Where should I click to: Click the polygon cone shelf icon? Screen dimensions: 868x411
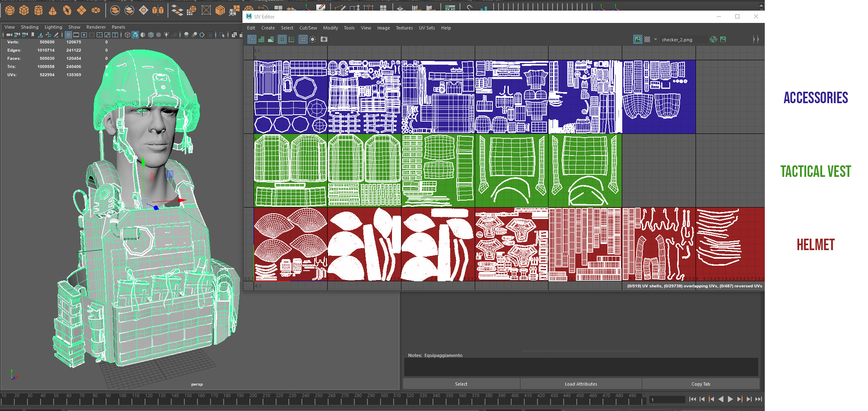[53, 10]
